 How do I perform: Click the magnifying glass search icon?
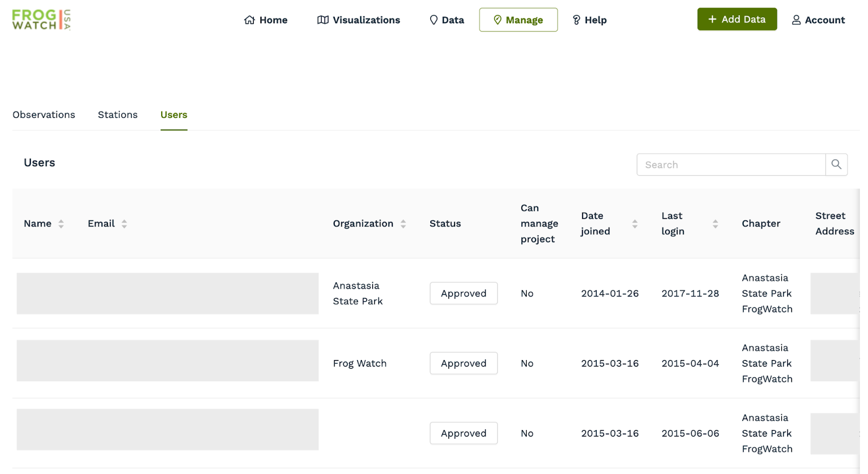coord(836,165)
